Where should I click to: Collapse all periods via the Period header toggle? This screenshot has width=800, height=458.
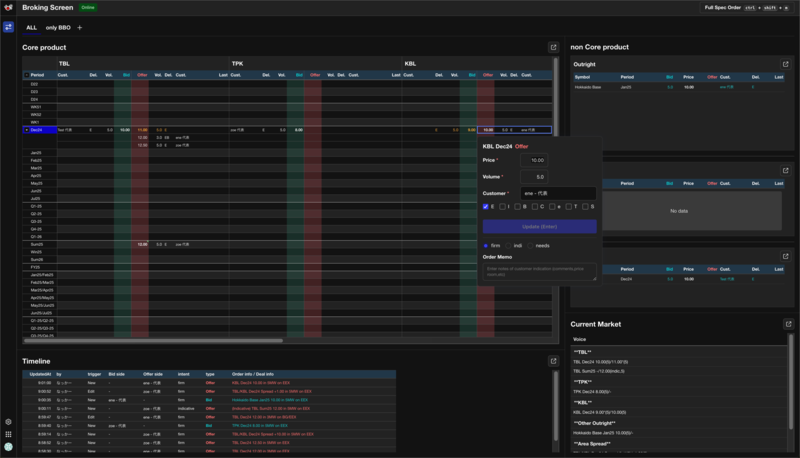click(x=27, y=75)
